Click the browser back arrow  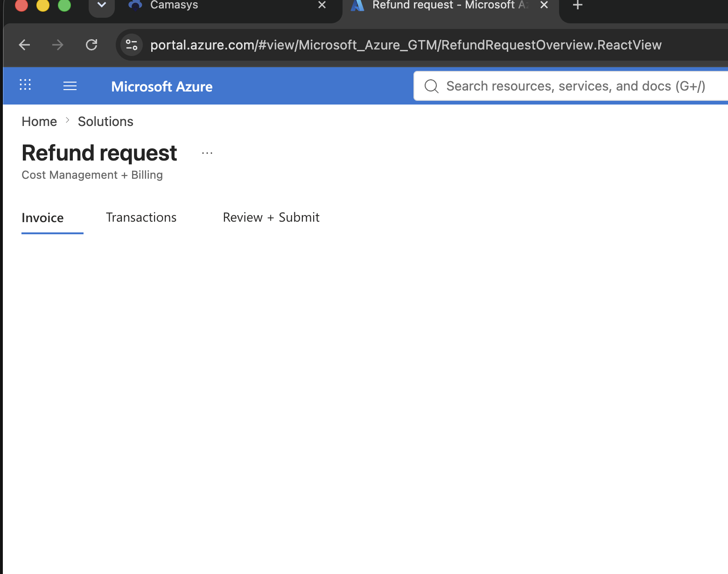[x=24, y=45]
